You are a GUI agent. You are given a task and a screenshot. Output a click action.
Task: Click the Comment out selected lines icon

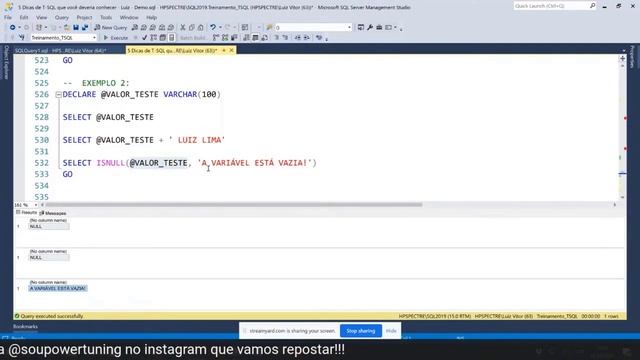tap(276, 38)
